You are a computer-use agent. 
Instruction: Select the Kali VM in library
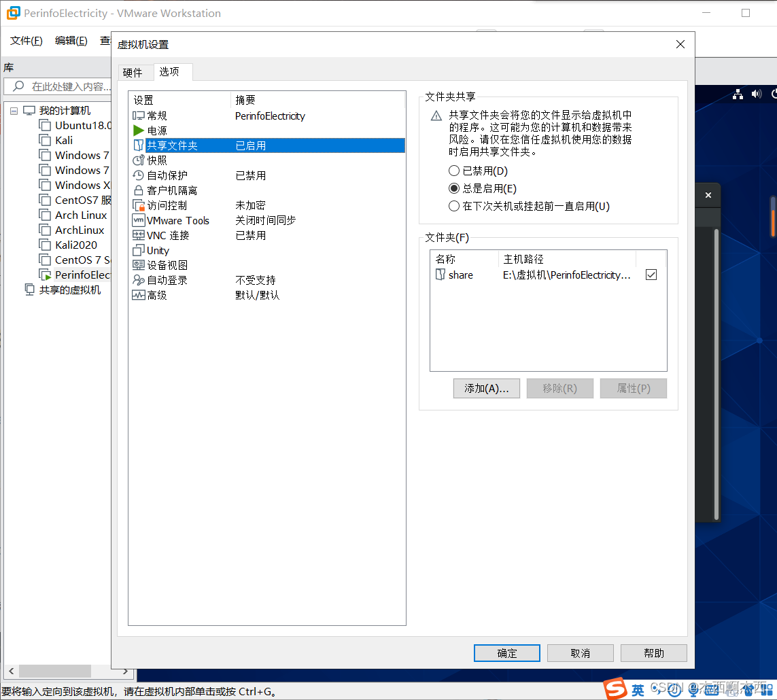coord(64,140)
